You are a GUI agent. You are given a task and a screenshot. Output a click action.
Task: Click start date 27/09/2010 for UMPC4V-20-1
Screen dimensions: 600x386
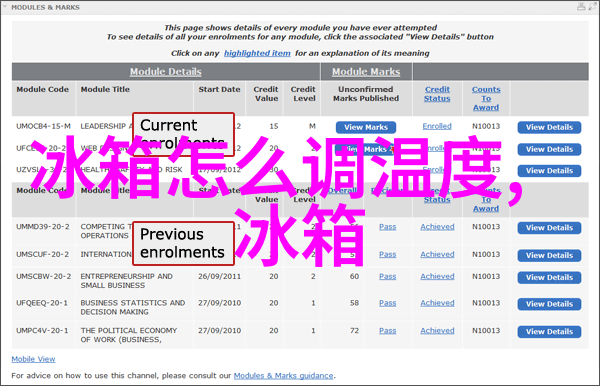coord(220,331)
